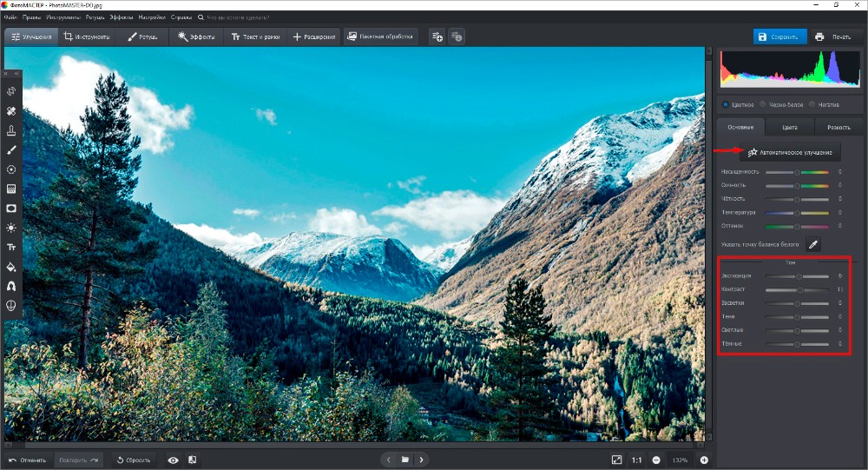
Task: Click the add preset list icon
Action: click(437, 36)
